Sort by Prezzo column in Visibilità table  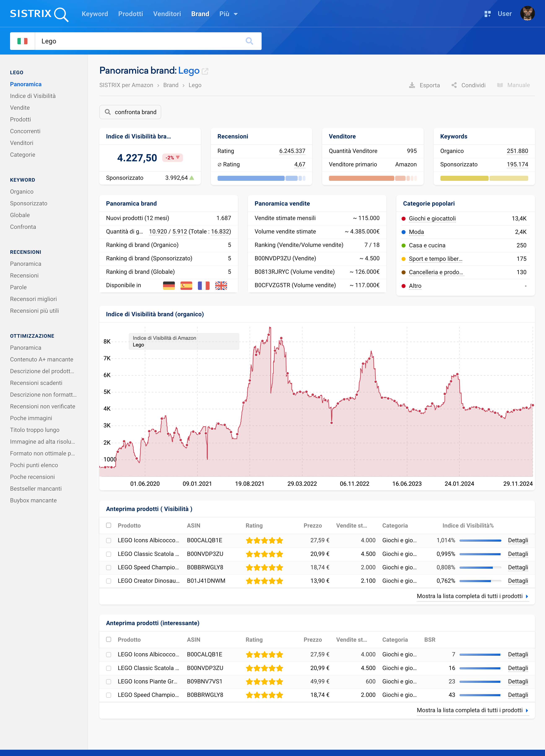pyautogui.click(x=313, y=526)
